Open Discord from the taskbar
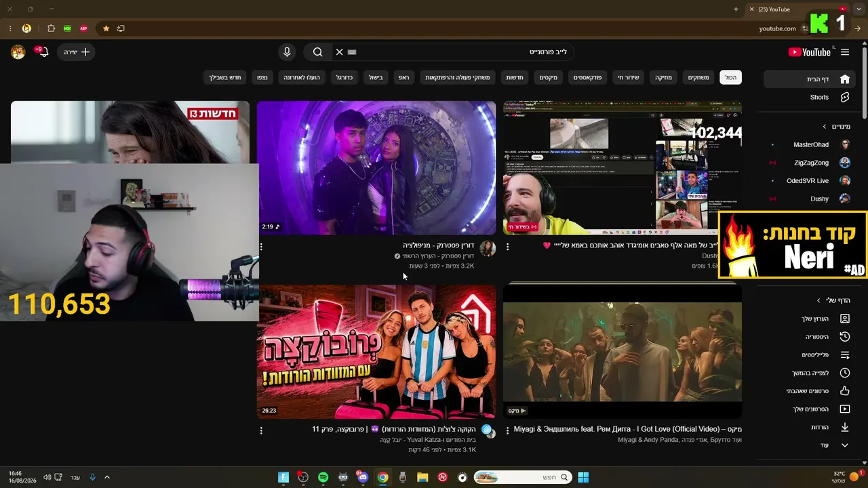Viewport: 868px width, 488px height. pyautogui.click(x=363, y=477)
